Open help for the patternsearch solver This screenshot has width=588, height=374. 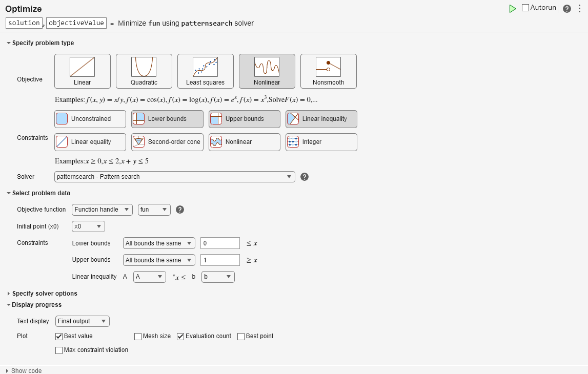(x=304, y=177)
